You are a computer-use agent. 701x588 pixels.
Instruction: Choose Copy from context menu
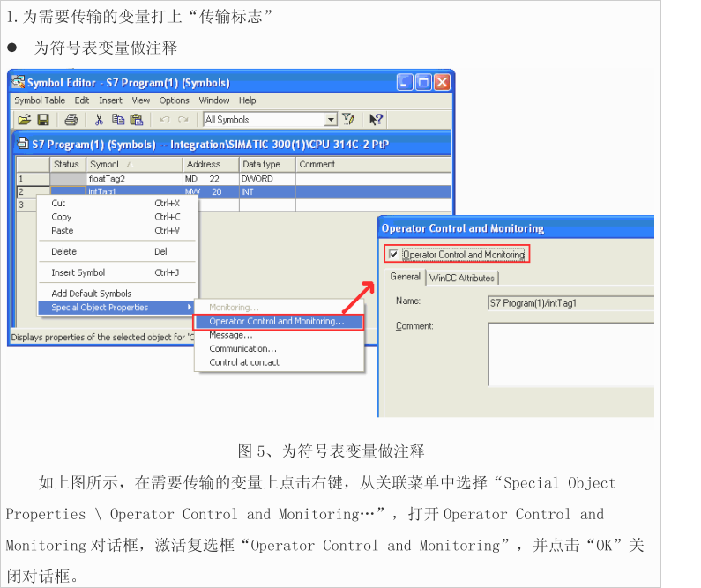point(116,217)
